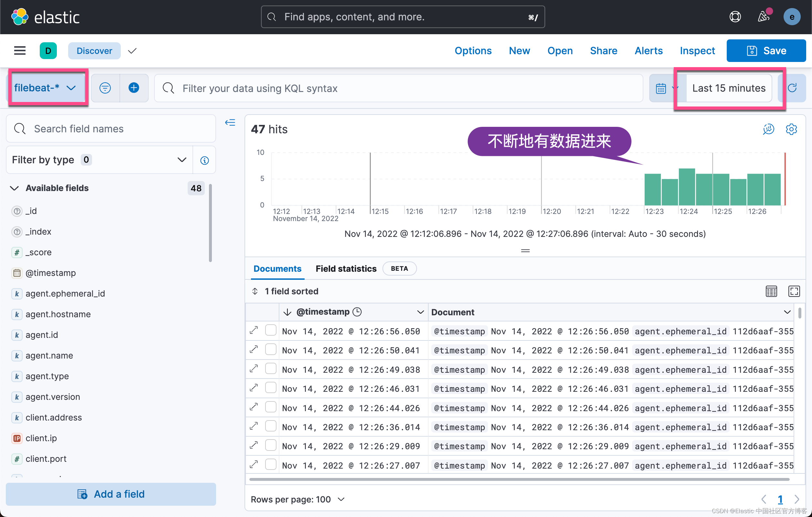Select the 12:26:46.031 document checkbox
Screen dimensions: 812x517
271,388
